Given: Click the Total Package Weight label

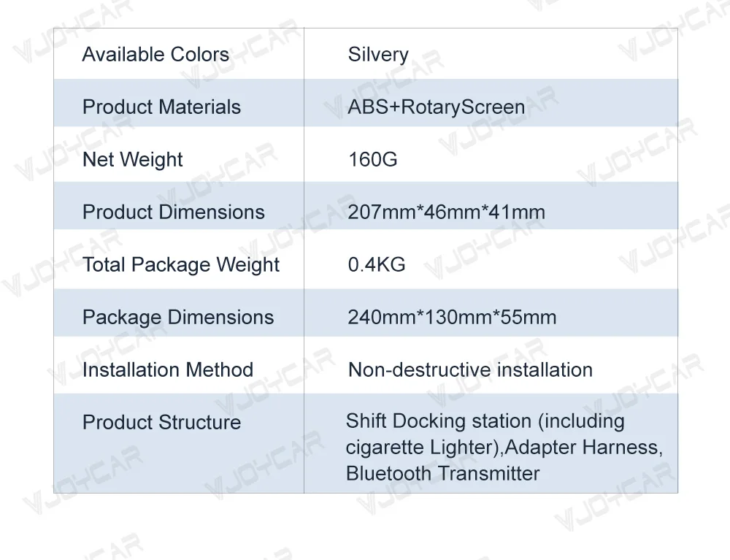Looking at the screenshot, I should [180, 265].
